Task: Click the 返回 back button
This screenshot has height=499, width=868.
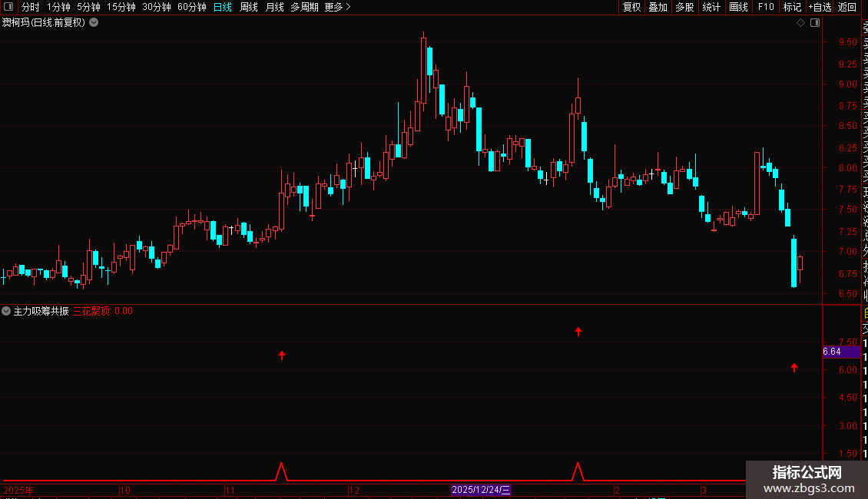Action: (847, 7)
